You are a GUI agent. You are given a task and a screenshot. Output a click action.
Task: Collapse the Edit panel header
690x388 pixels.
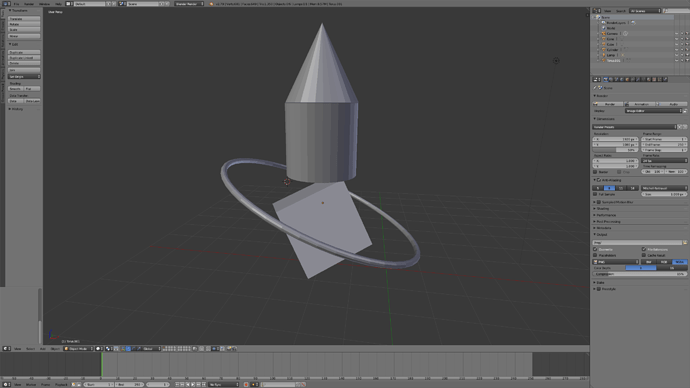[15, 44]
